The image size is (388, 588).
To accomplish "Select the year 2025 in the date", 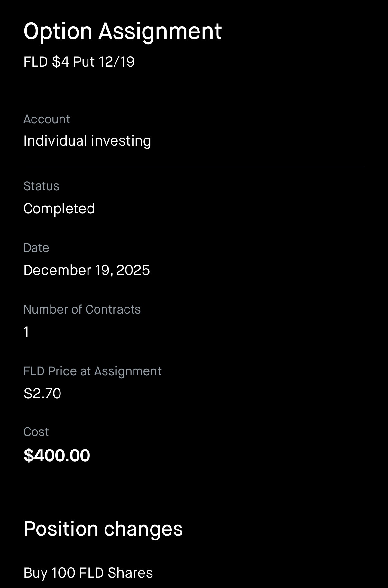I will click(x=133, y=270).
